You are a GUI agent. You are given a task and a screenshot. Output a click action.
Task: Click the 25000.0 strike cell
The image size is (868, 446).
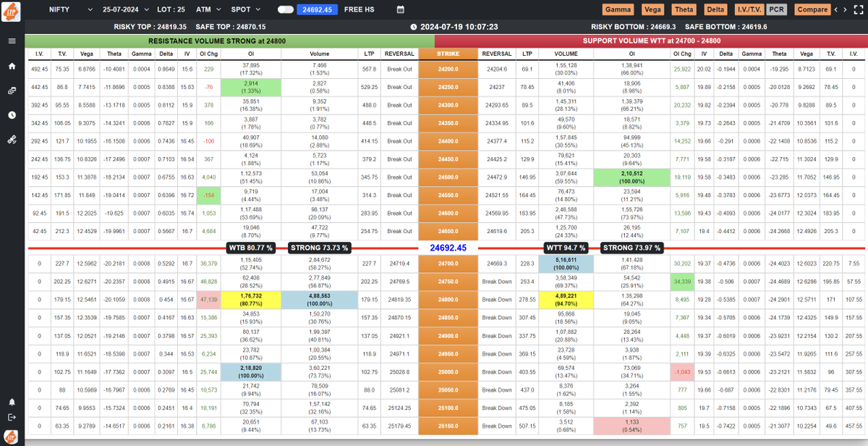click(448, 372)
